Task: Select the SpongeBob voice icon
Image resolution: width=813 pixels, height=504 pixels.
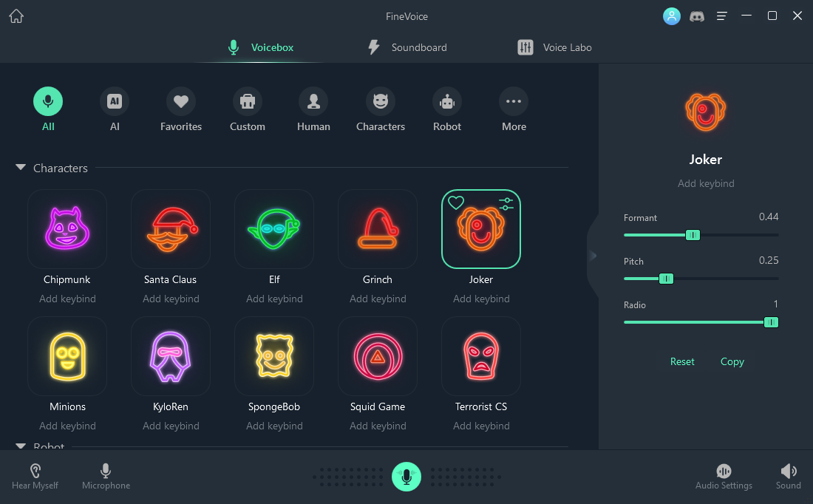Action: coord(274,356)
